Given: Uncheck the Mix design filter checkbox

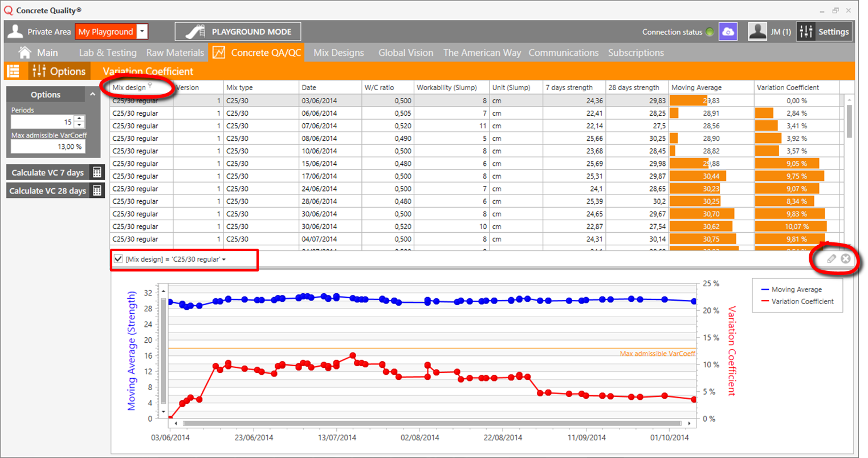Looking at the screenshot, I should coord(118,259).
